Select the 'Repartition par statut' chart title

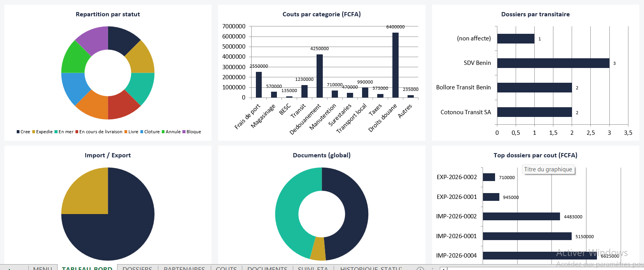click(x=108, y=14)
